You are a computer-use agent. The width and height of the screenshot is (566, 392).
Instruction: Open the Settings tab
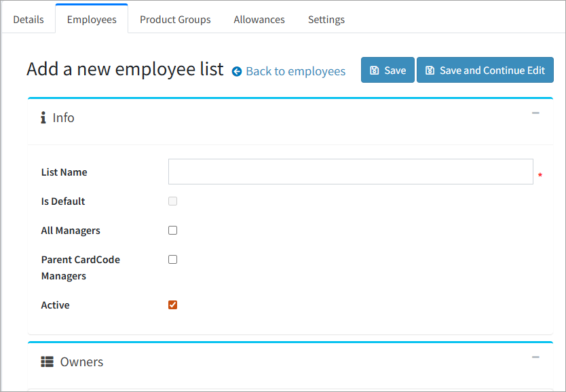pos(326,20)
